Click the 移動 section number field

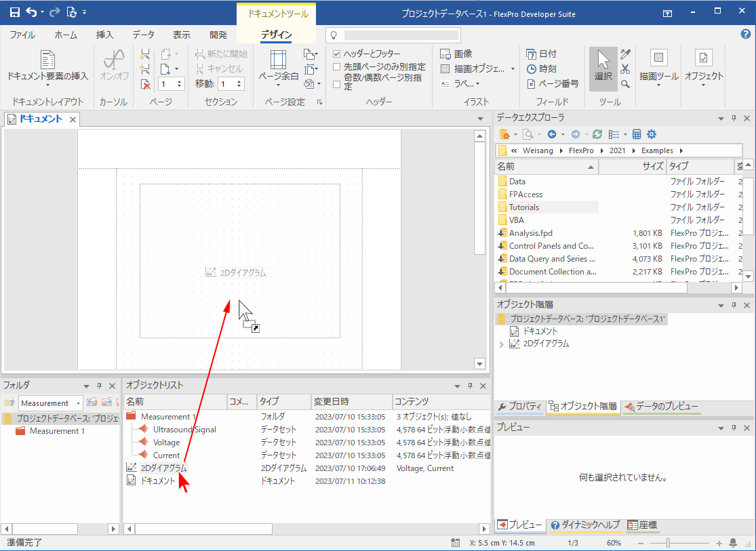[x=231, y=84]
